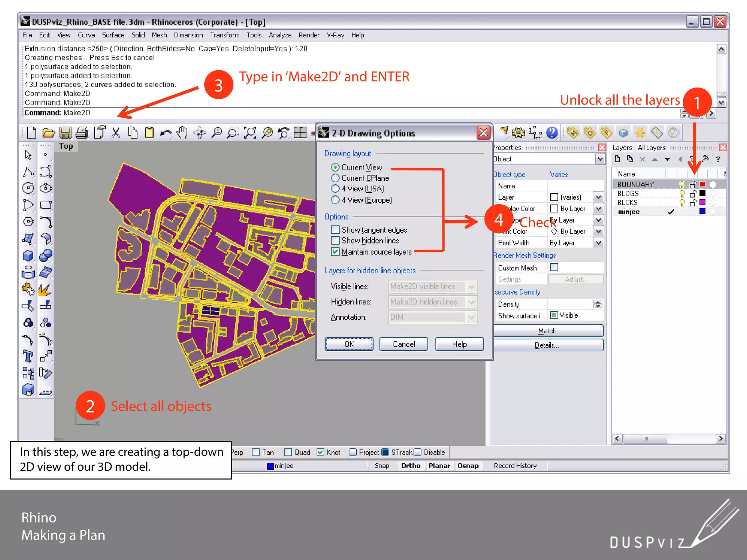Toggle BLDGS layer lock icon
The width and height of the screenshot is (747, 560).
(693, 194)
